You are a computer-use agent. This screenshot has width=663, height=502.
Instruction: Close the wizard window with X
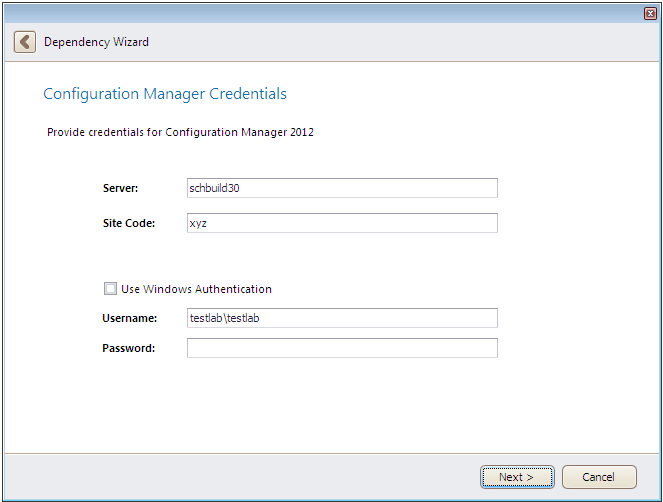click(650, 13)
